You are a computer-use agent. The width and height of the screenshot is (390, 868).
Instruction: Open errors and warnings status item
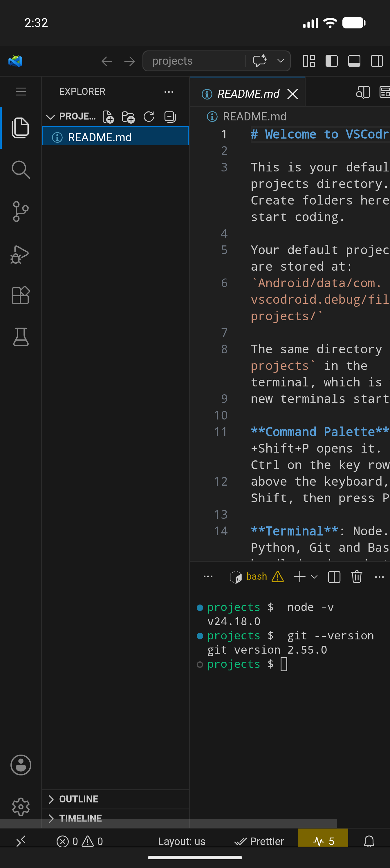(x=80, y=841)
